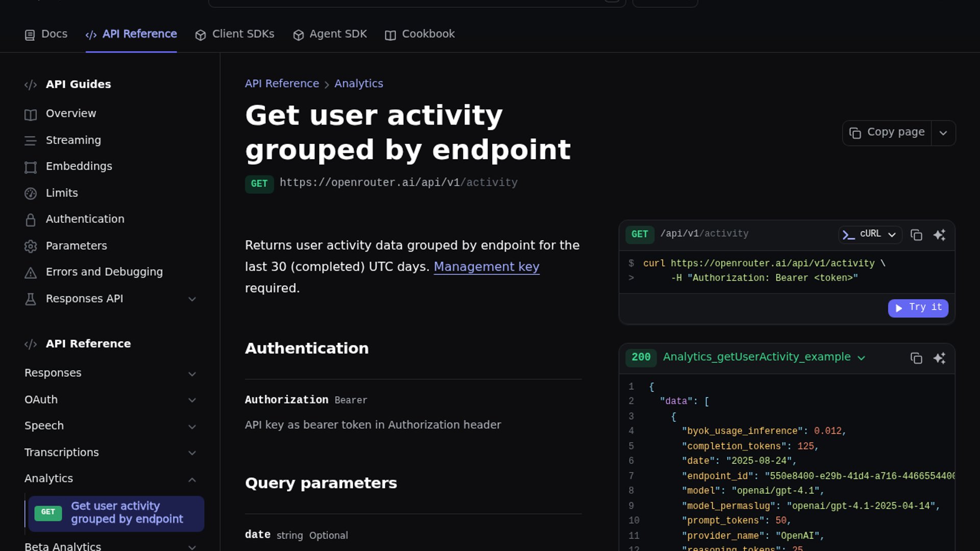The height and width of the screenshot is (551, 980).
Task: Click the date query parameter name
Action: coord(258,535)
